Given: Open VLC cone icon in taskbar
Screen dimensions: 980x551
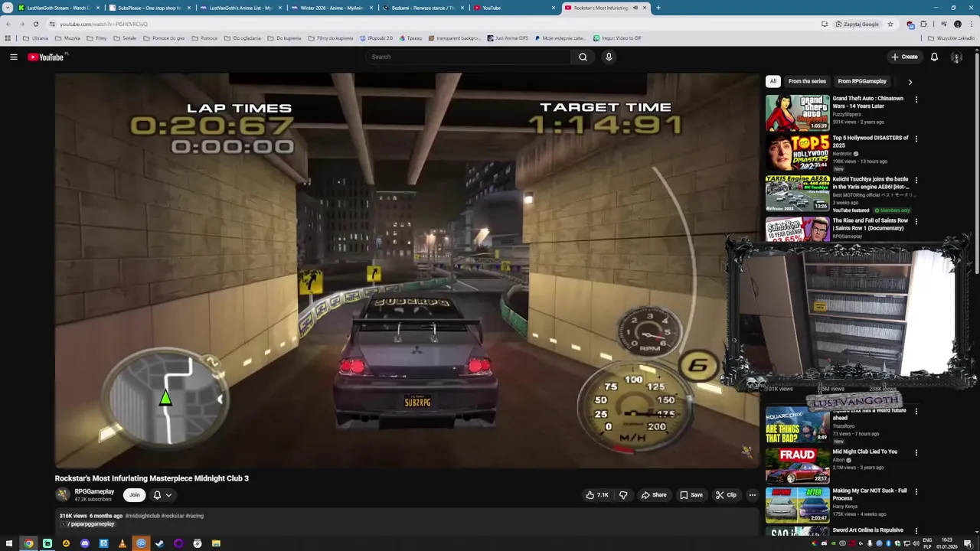Looking at the screenshot, I should [x=122, y=543].
